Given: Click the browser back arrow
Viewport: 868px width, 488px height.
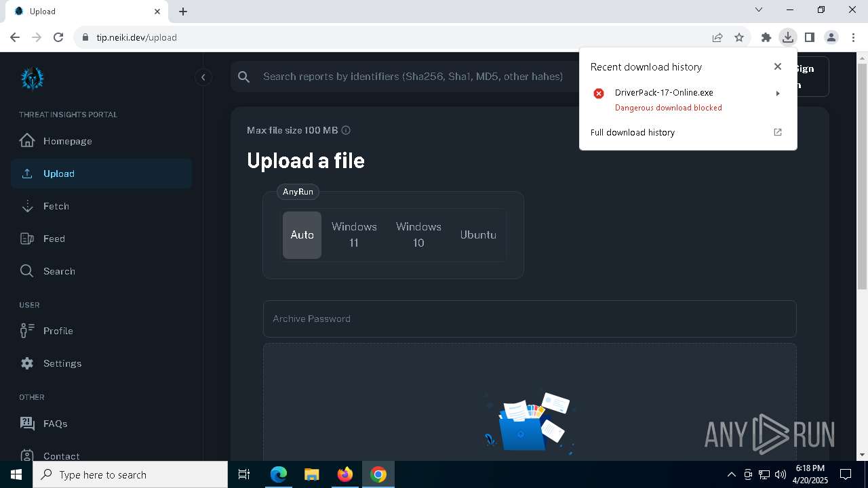Looking at the screenshot, I should coord(15,37).
